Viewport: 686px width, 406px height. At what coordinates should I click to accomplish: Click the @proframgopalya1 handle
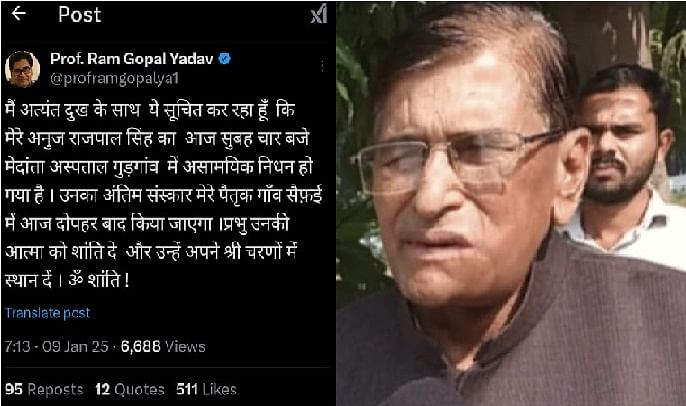click(115, 79)
